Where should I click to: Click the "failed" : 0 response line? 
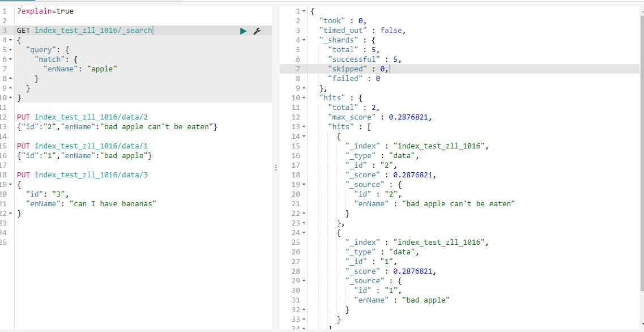pyautogui.click(x=354, y=79)
